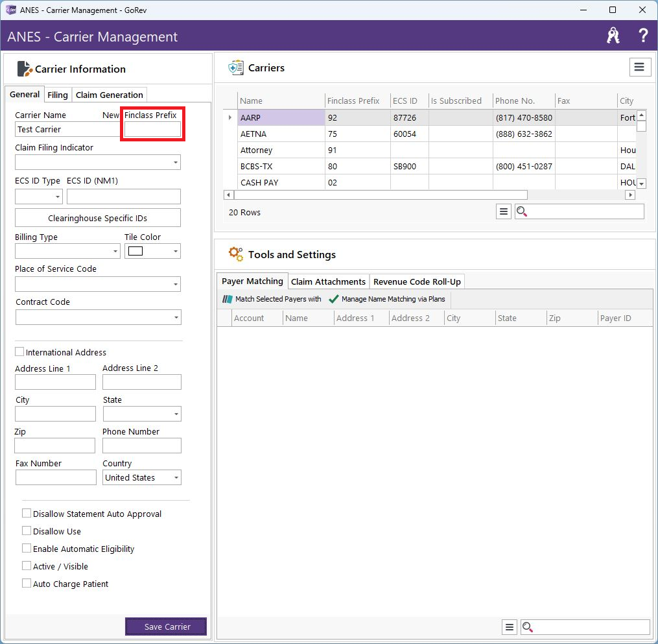Select the CASH PAY carrier row
This screenshot has width=658, height=644.
tap(430, 182)
